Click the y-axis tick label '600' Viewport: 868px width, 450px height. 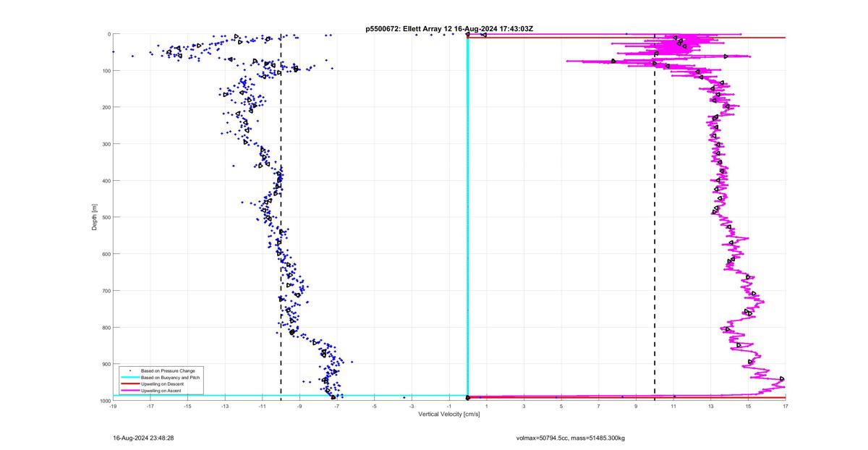106,254
